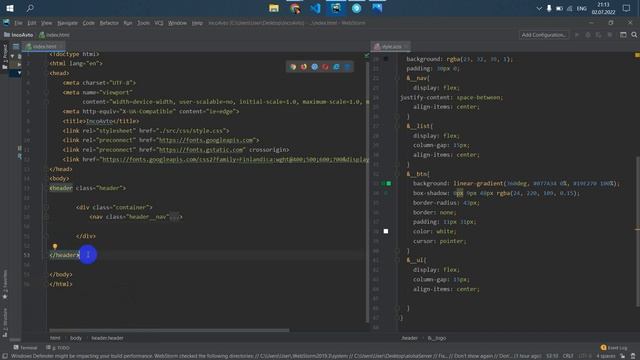Collapse the &__nav block fold marker
640x360 pixels.
(397, 78)
